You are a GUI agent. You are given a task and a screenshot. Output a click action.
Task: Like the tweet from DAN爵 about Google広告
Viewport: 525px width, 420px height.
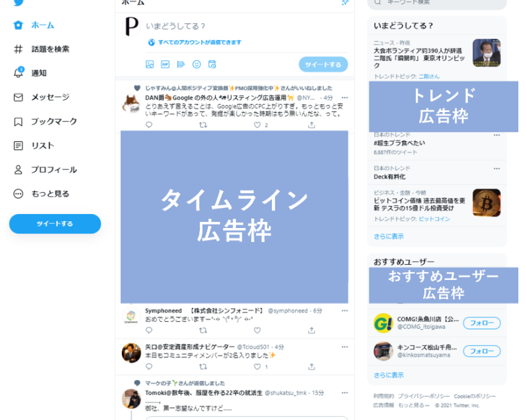pos(257,125)
